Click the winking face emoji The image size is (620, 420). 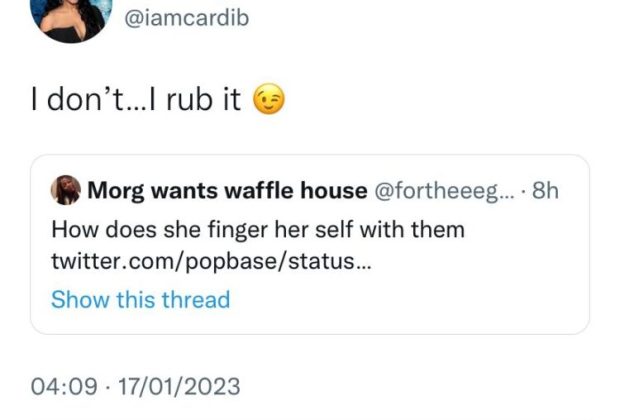click(266, 102)
